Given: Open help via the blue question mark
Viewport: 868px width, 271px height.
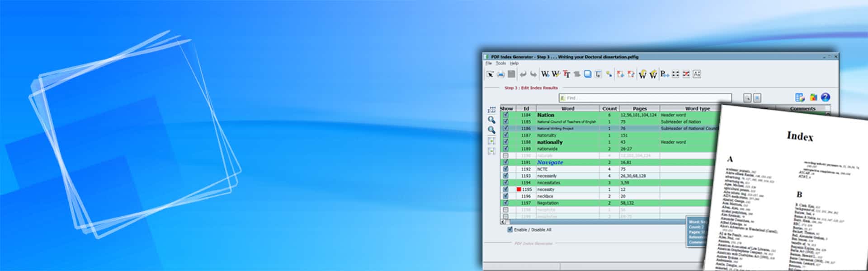Looking at the screenshot, I should [826, 97].
